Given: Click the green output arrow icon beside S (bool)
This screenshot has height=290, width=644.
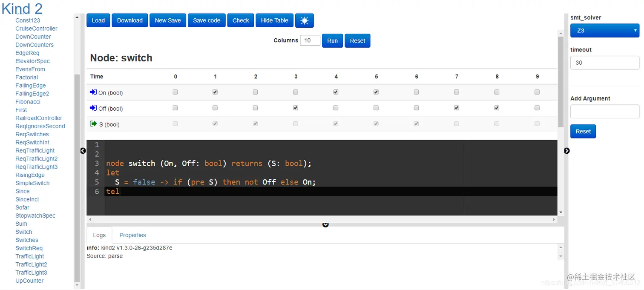Looking at the screenshot, I should click(x=93, y=124).
